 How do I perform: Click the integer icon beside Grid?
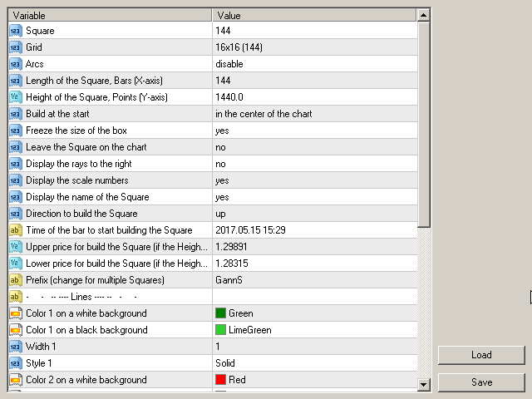[x=16, y=47]
